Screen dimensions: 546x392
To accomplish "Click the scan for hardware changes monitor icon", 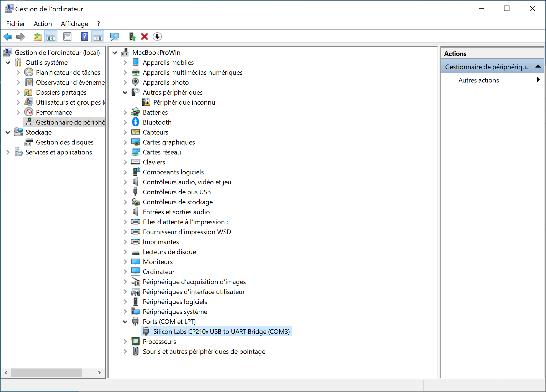I will coord(115,37).
